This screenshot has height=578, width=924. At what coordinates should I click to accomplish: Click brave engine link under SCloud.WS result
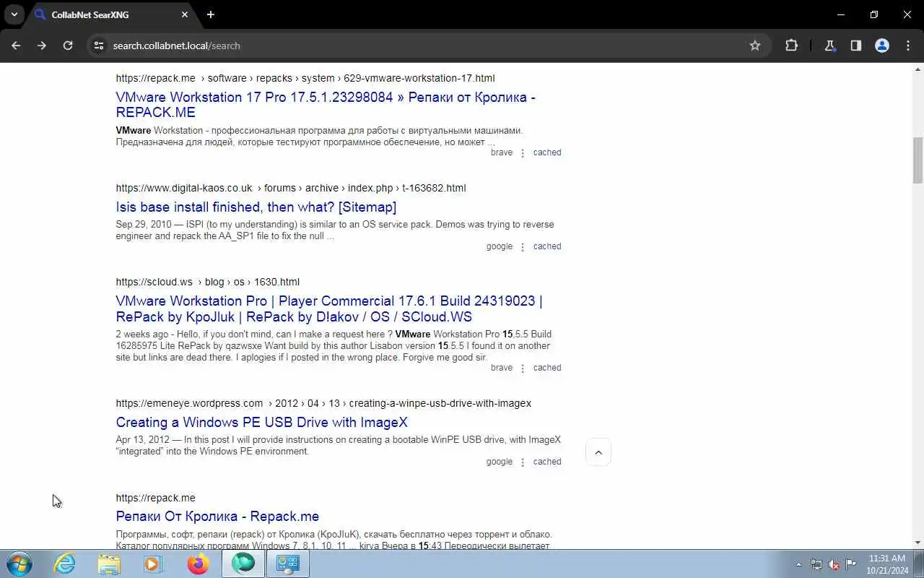click(x=502, y=368)
